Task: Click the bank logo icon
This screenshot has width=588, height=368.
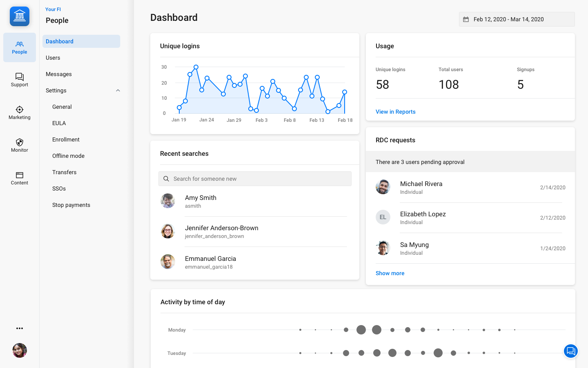Action: [20, 16]
